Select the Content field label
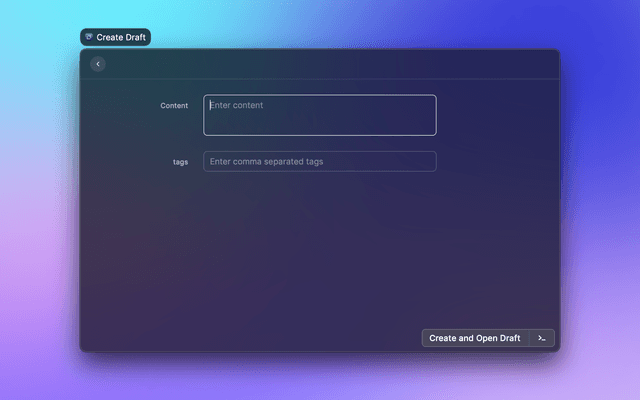Screen dimensions: 640x400 174,105
